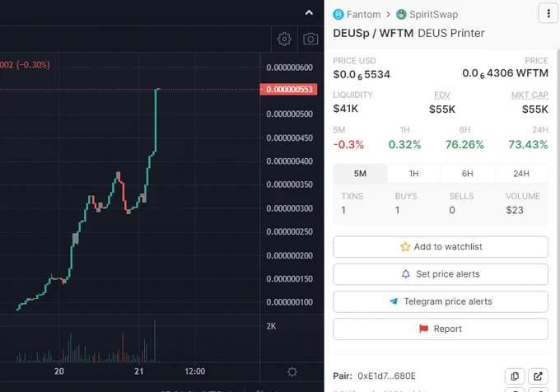
Task: Click the date label 20 on time axis
Action: click(x=59, y=371)
